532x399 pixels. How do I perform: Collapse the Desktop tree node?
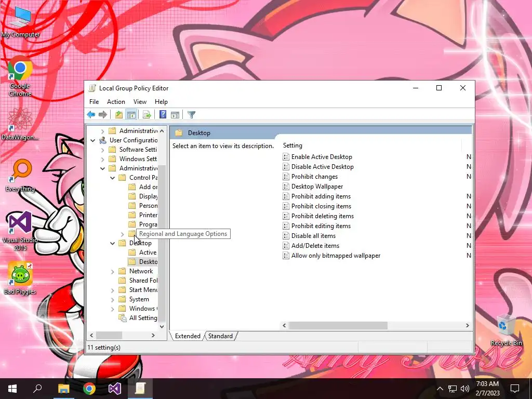pyautogui.click(x=112, y=243)
